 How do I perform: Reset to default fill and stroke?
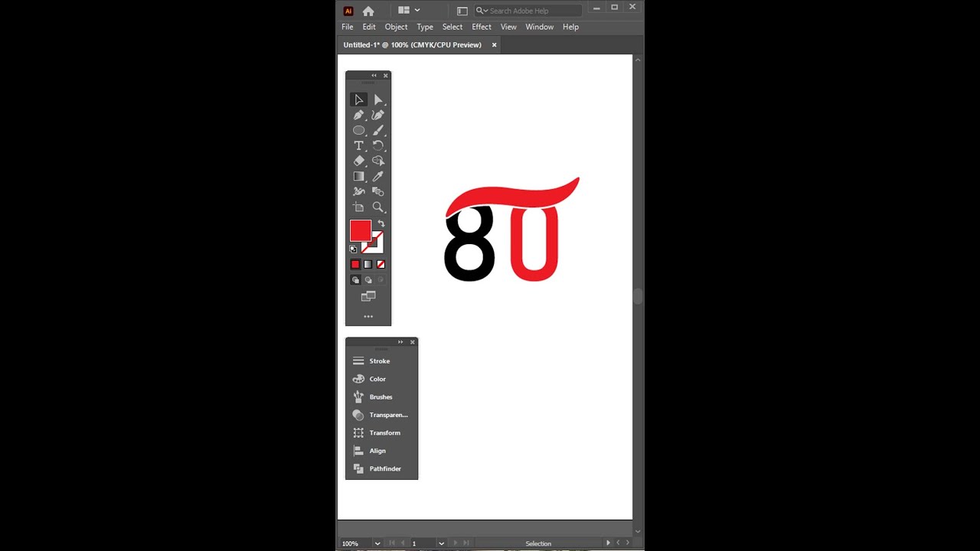[x=353, y=249]
